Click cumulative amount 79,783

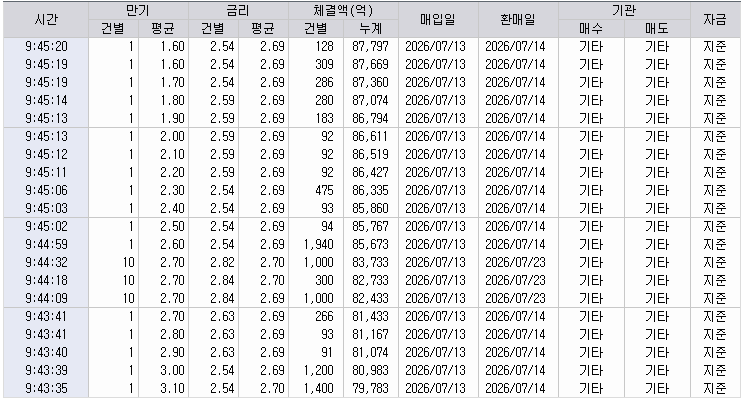370,388
